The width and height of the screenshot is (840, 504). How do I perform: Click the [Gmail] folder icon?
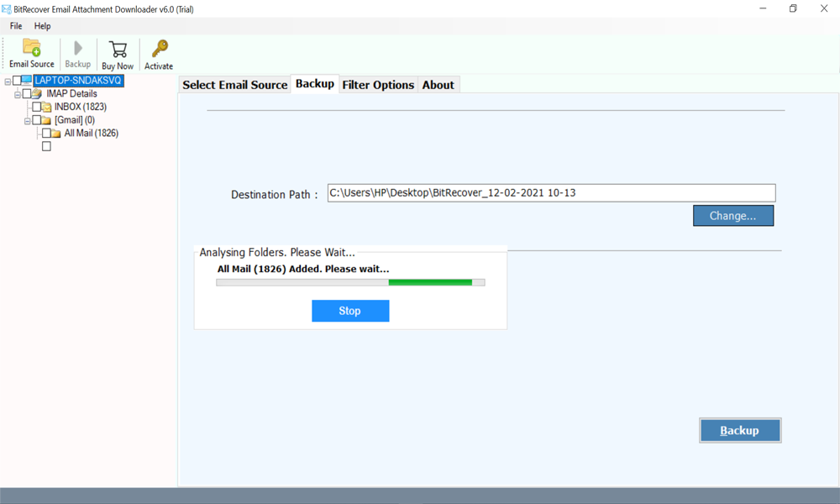pyautogui.click(x=46, y=120)
